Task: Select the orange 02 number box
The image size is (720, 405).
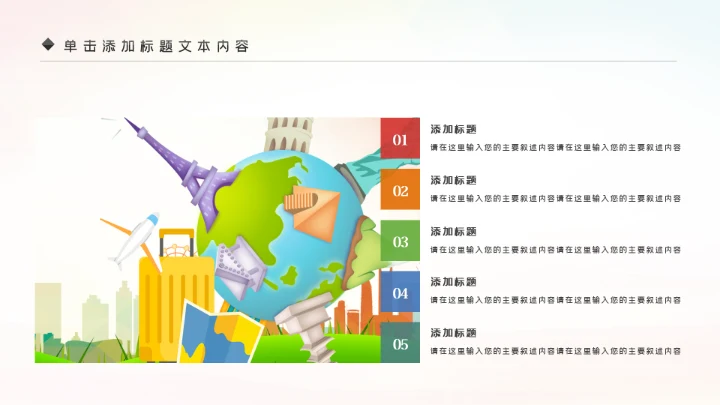Action: pyautogui.click(x=400, y=190)
